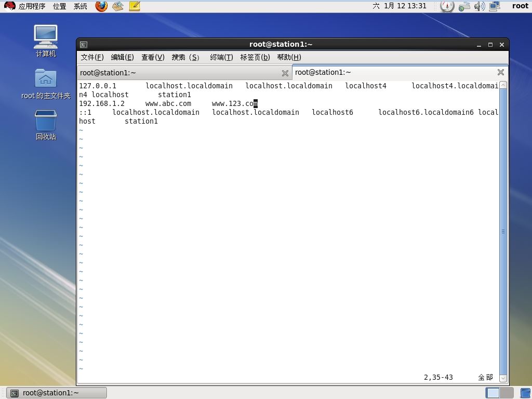Click scrollbar down arrow in terminal

click(x=503, y=378)
